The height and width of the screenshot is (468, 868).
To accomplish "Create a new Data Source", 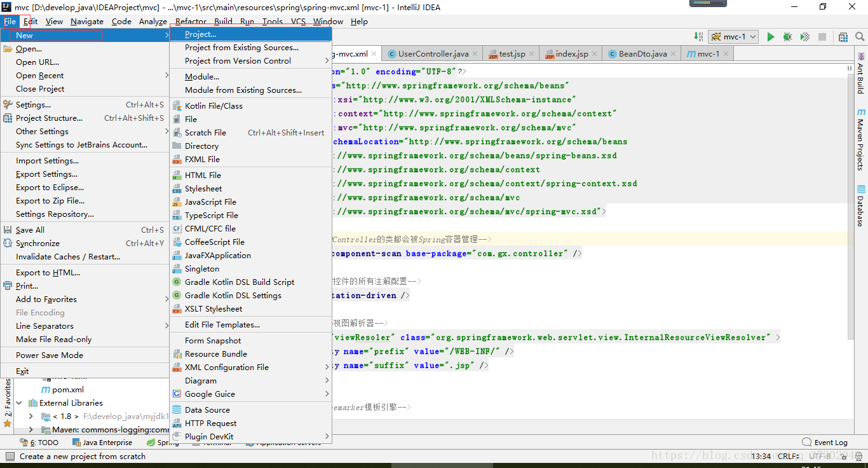I will pyautogui.click(x=250, y=410).
